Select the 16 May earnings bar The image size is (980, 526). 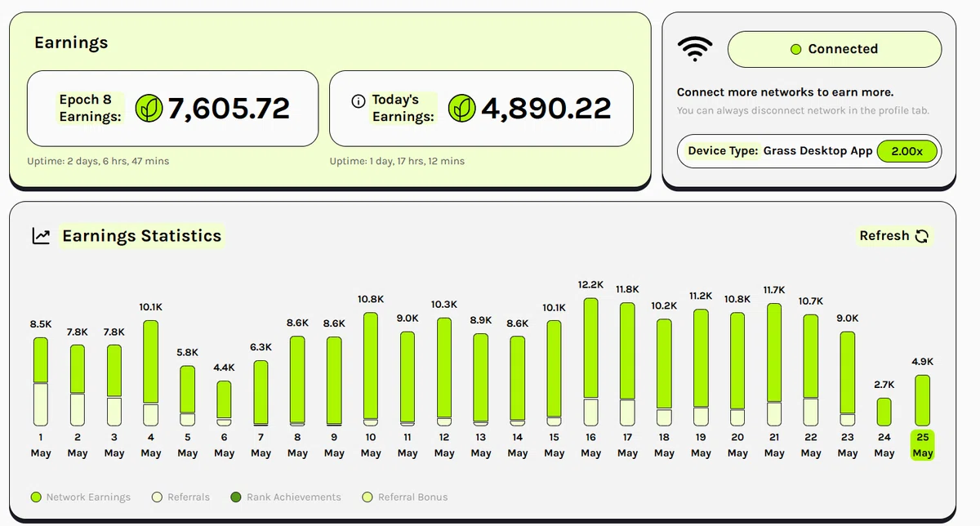[x=591, y=362]
